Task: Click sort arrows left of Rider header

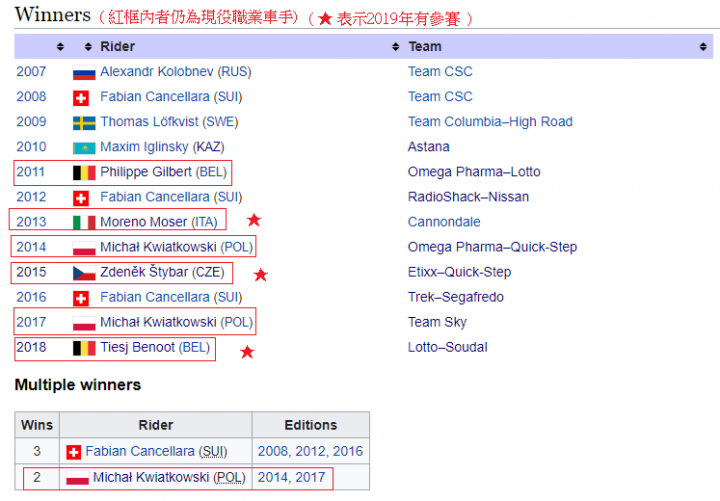Action: [x=89, y=46]
